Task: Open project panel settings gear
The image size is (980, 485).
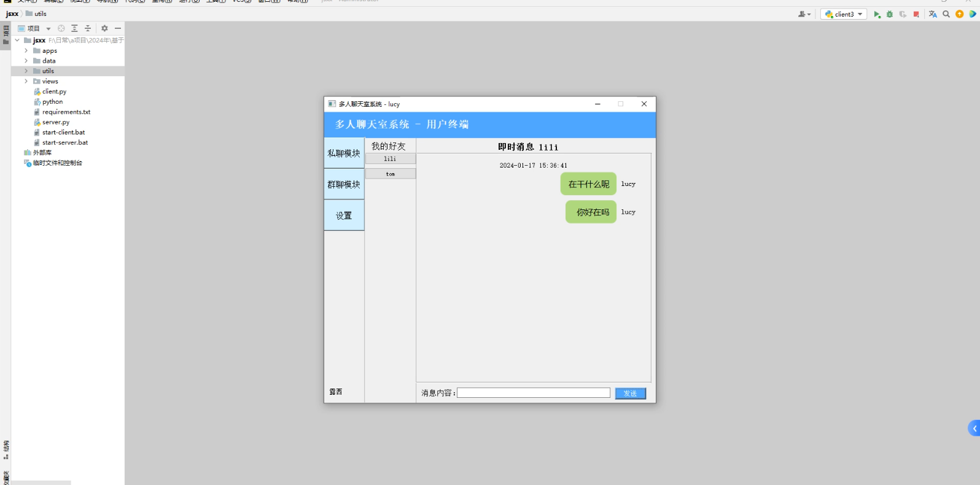Action: [x=104, y=28]
